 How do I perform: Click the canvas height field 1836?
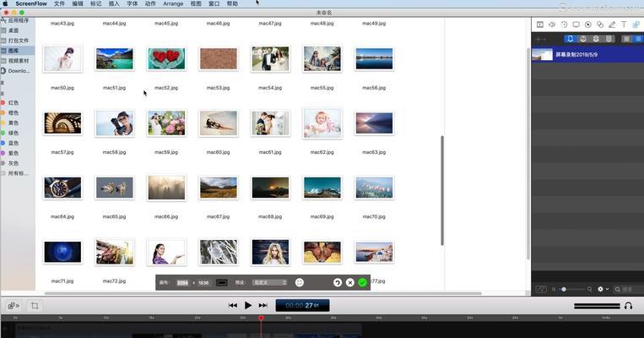(203, 283)
